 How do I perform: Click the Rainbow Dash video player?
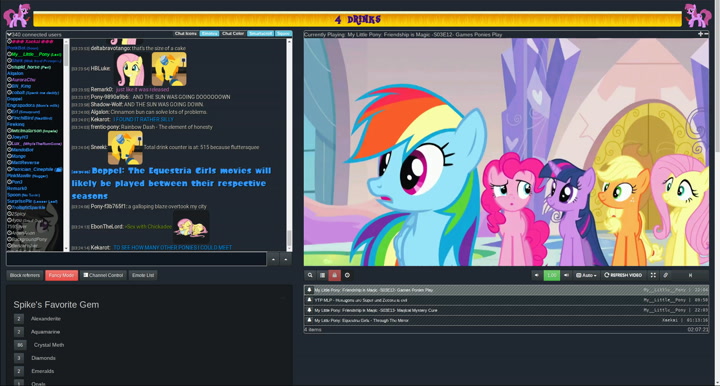coord(506,152)
